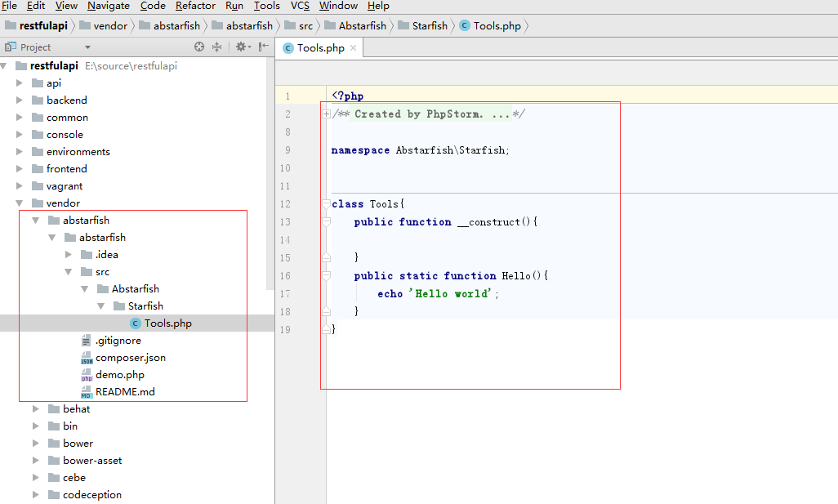This screenshot has width=838, height=504.
Task: Open the Code menu
Action: [153, 6]
